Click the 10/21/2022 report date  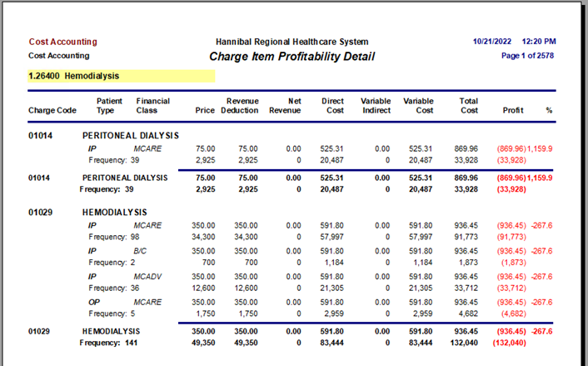(x=491, y=42)
